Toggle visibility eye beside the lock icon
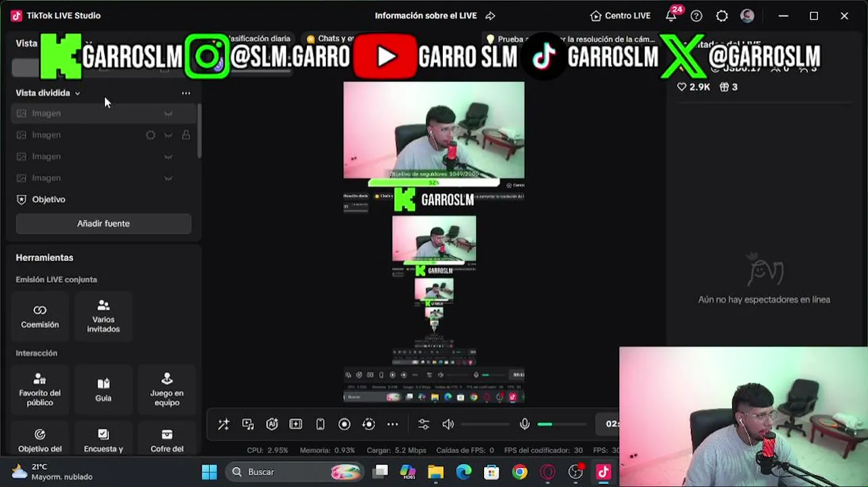 (168, 135)
